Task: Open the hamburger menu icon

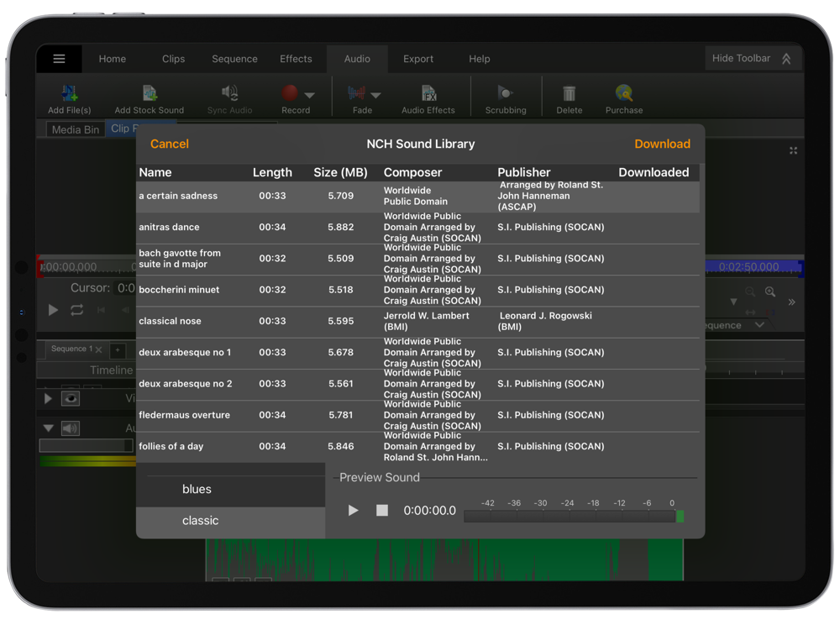Action: click(59, 59)
